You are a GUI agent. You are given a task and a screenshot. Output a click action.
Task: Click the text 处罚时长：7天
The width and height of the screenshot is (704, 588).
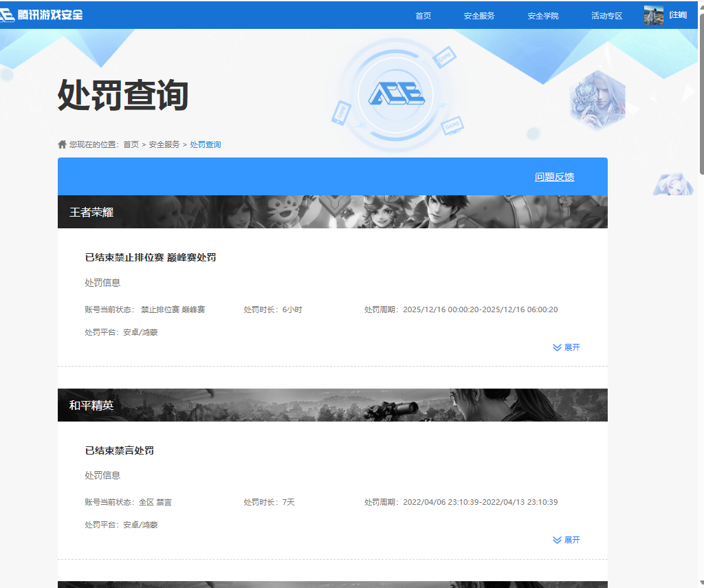click(269, 502)
